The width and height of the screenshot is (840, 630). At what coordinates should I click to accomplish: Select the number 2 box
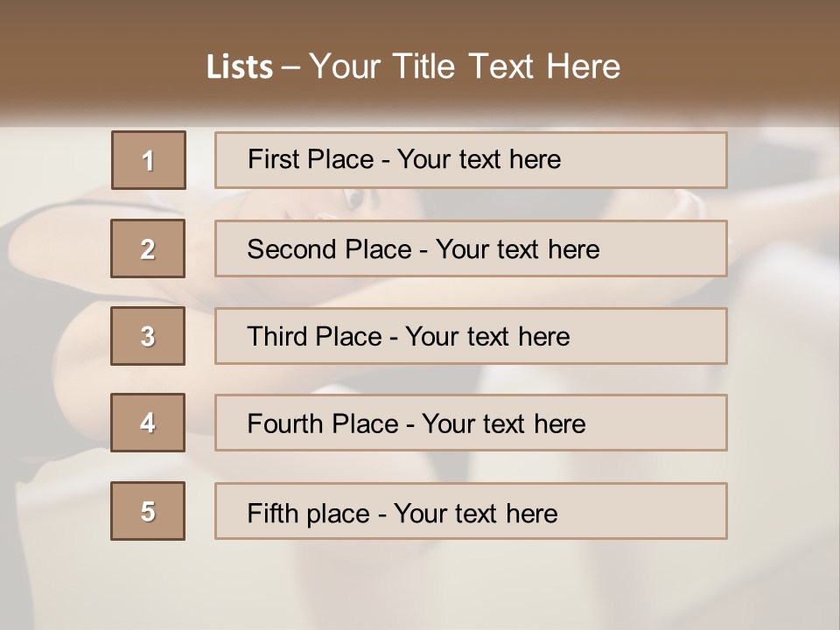(x=148, y=248)
